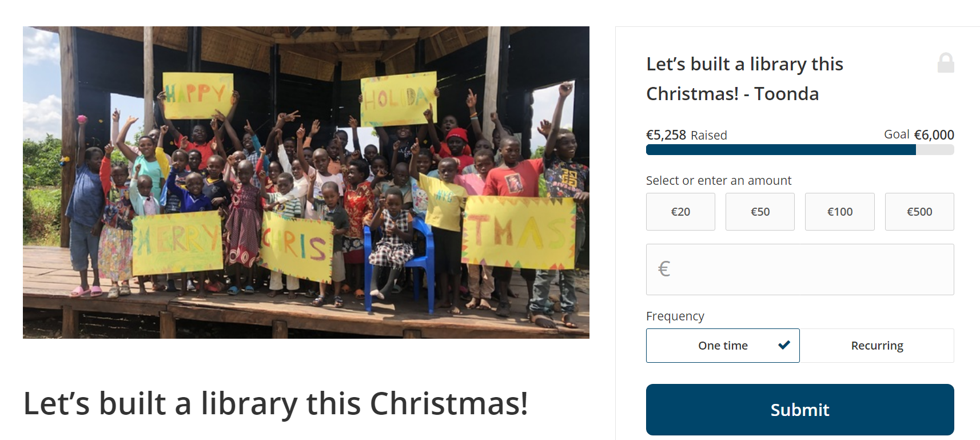980x440 pixels.
Task: Select the €500 donation amount
Action: point(919,212)
